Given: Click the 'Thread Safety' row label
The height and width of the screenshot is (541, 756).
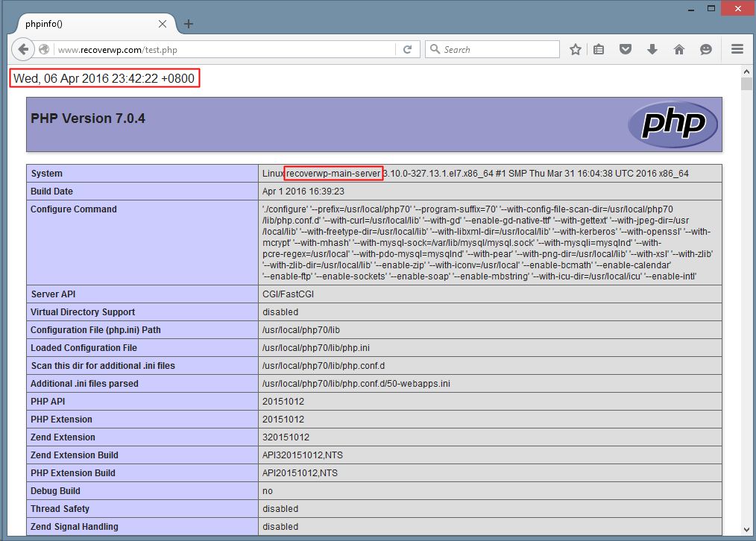Looking at the screenshot, I should (x=60, y=509).
